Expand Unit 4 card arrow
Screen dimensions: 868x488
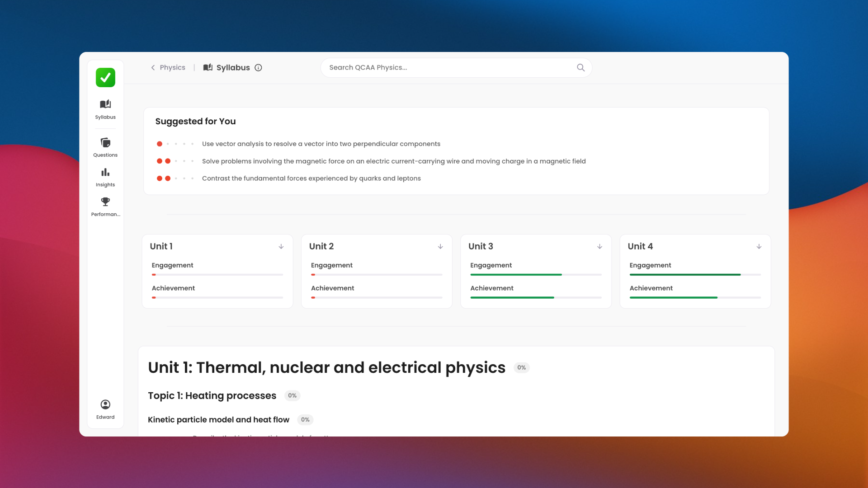(x=759, y=247)
